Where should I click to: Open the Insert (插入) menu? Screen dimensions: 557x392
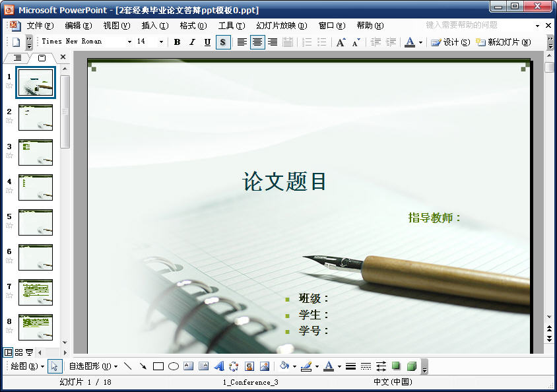click(154, 26)
